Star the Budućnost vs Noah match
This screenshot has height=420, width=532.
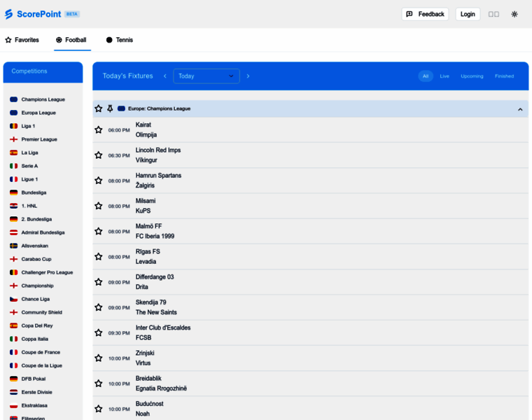click(x=99, y=409)
